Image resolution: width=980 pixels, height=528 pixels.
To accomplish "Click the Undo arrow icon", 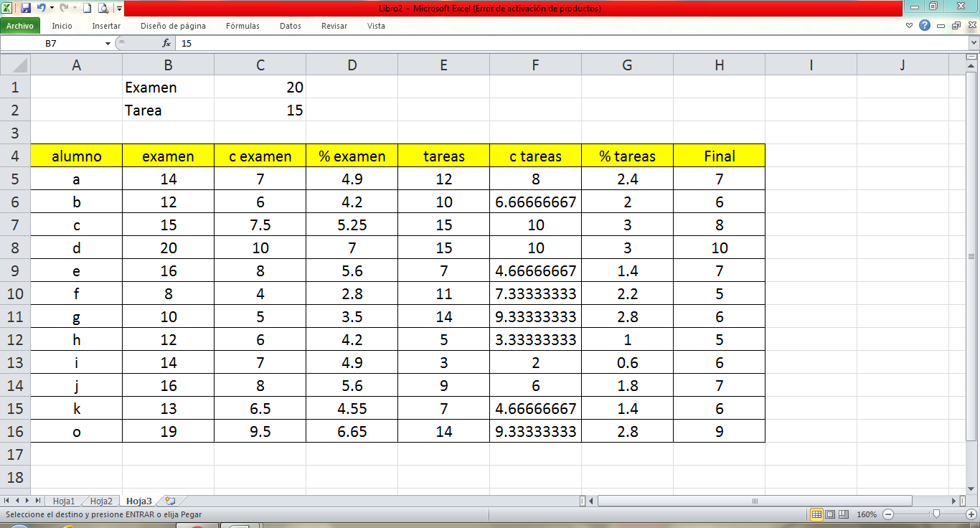I will point(41,8).
